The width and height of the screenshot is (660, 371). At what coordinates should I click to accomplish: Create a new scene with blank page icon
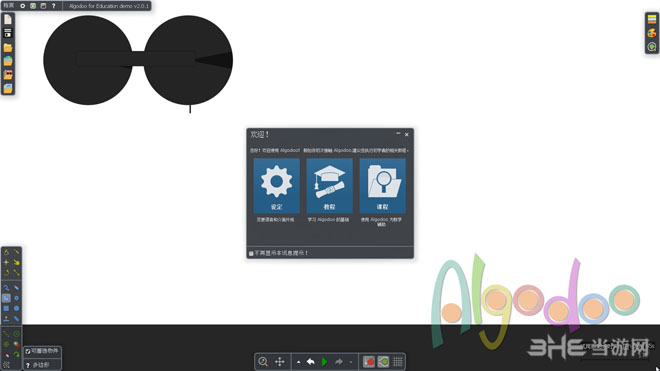[x=8, y=19]
